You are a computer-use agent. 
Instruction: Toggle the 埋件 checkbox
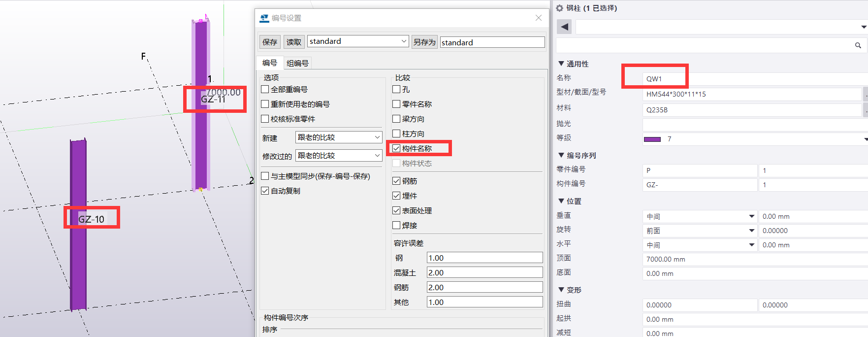[396, 196]
